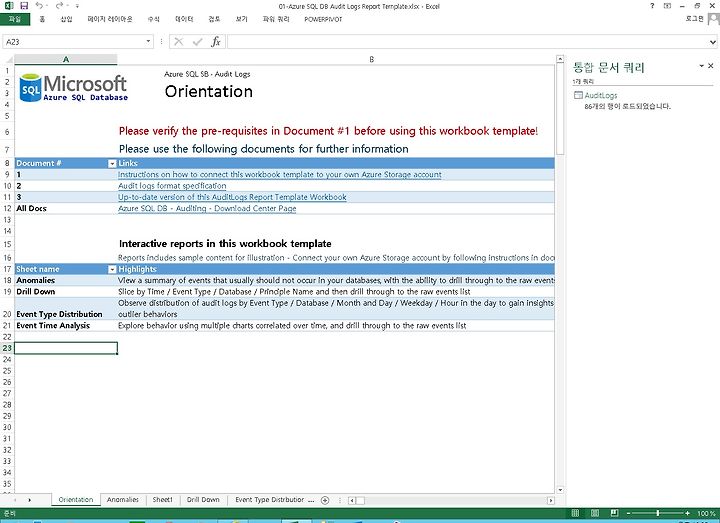This screenshot has width=720, height=523.
Task: Undo the last action
Action: click(x=39, y=6)
